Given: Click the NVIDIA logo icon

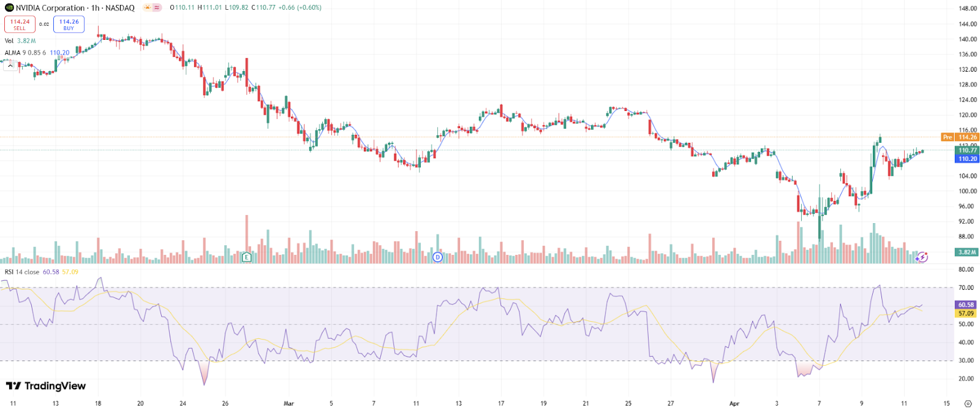Looking at the screenshot, I should click(9, 8).
